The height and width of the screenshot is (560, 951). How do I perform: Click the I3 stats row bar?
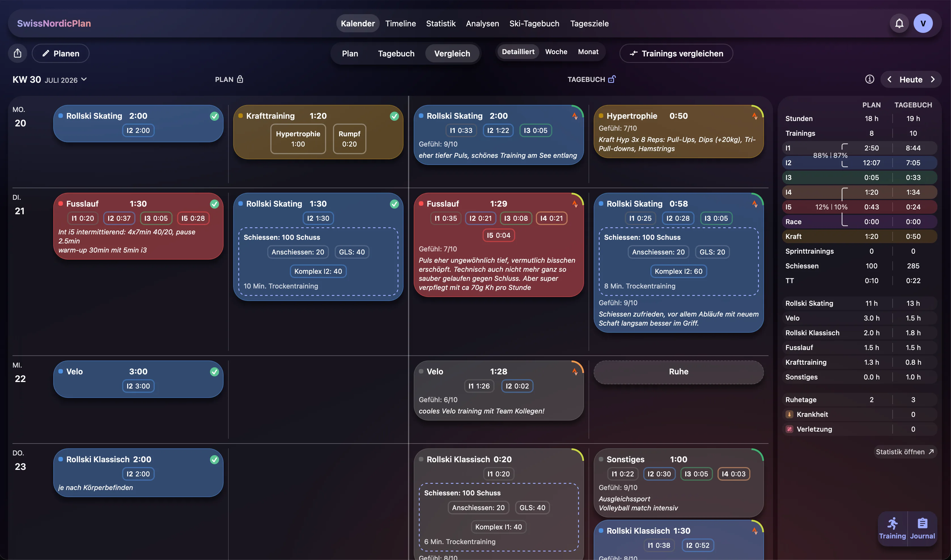coord(859,177)
